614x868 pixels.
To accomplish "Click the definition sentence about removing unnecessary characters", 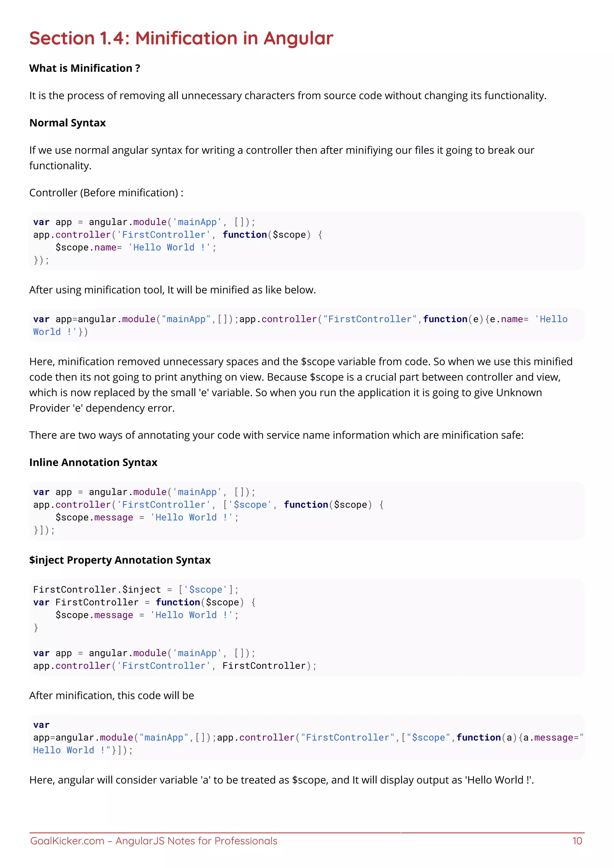I will point(288,96).
